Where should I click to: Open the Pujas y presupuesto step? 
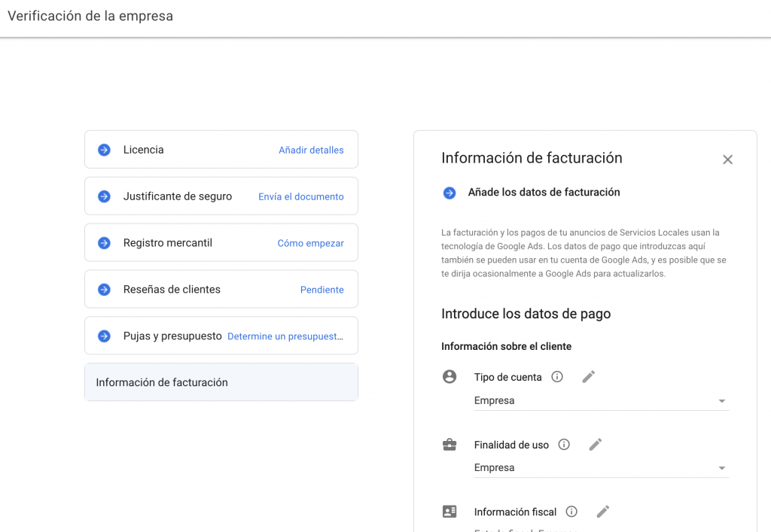(172, 336)
